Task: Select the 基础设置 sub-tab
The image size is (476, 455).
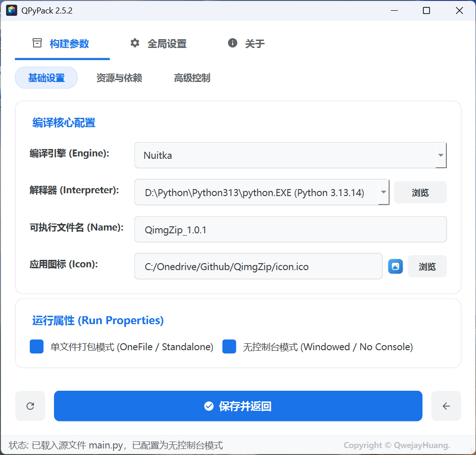Action: pos(46,78)
